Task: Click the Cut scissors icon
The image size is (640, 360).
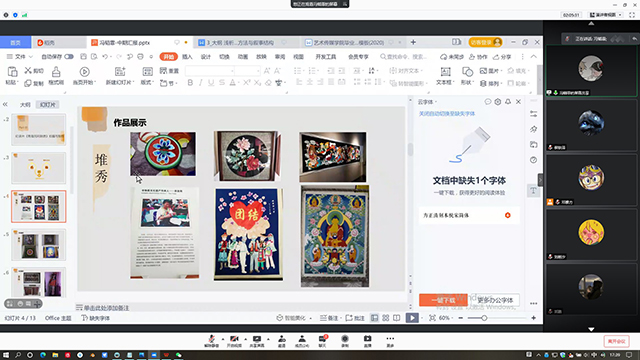Action: 28,71
